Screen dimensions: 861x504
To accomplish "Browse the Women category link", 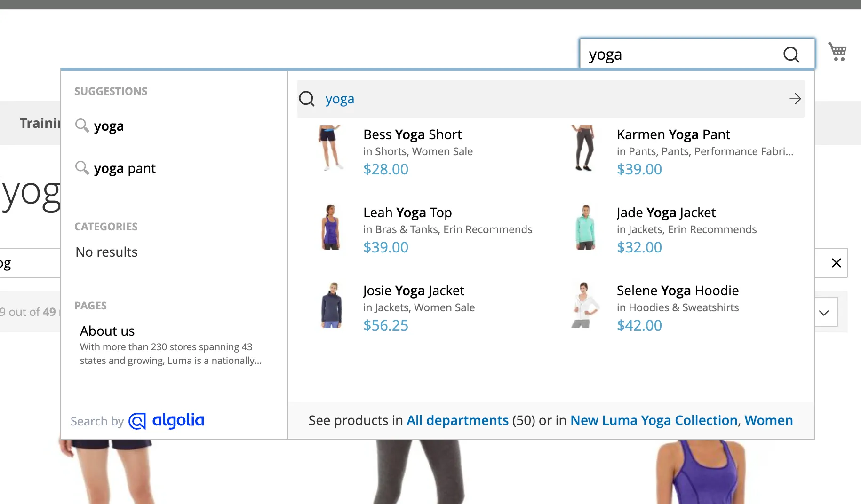I will (769, 420).
